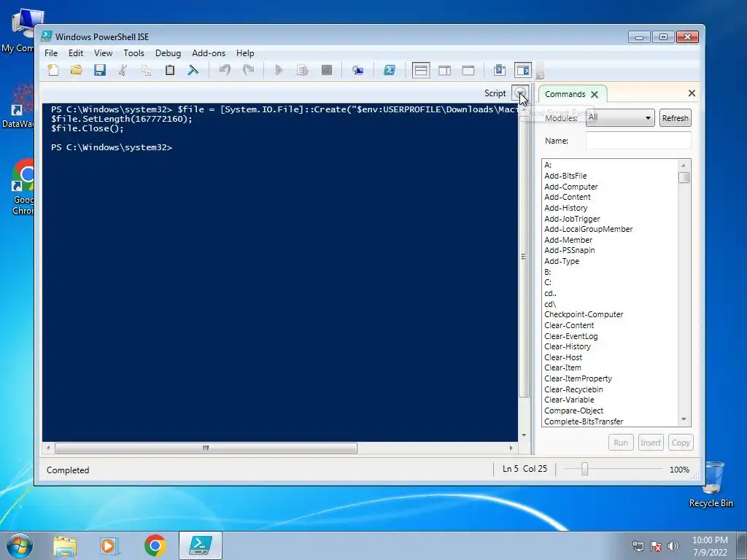Viewport: 747px width, 560px height.
Task: Clear the console pane icon
Action: click(x=193, y=71)
